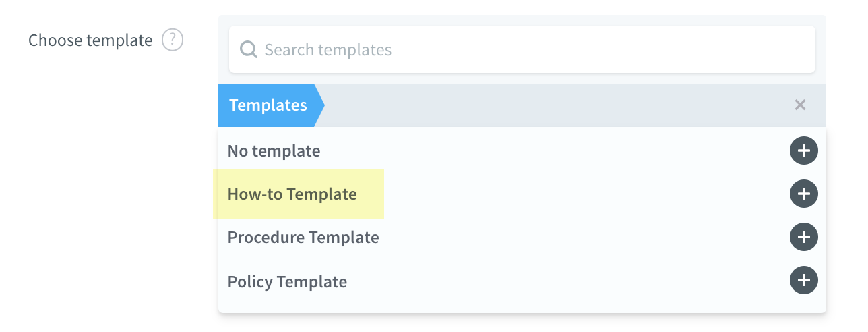Close the template picker with X icon
The image size is (868, 332).
pos(800,105)
